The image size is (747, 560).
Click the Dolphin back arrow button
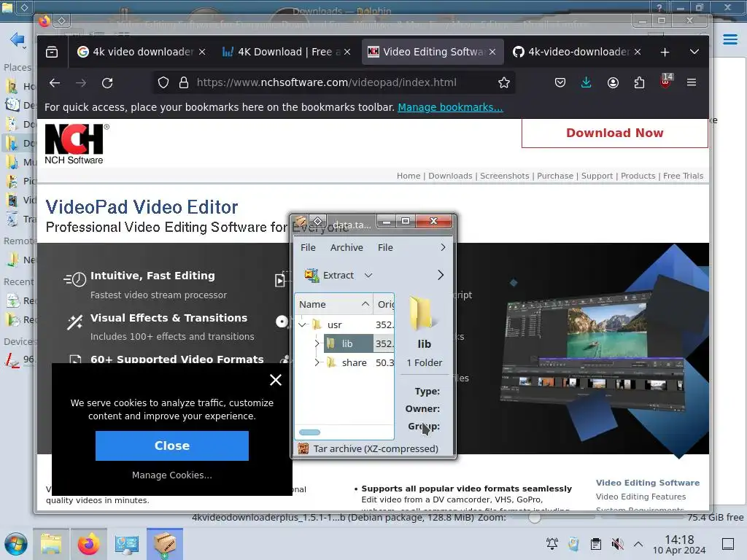tap(18, 39)
